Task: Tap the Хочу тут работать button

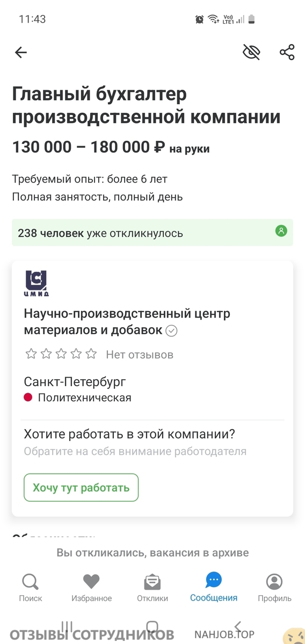Action: 81,488
